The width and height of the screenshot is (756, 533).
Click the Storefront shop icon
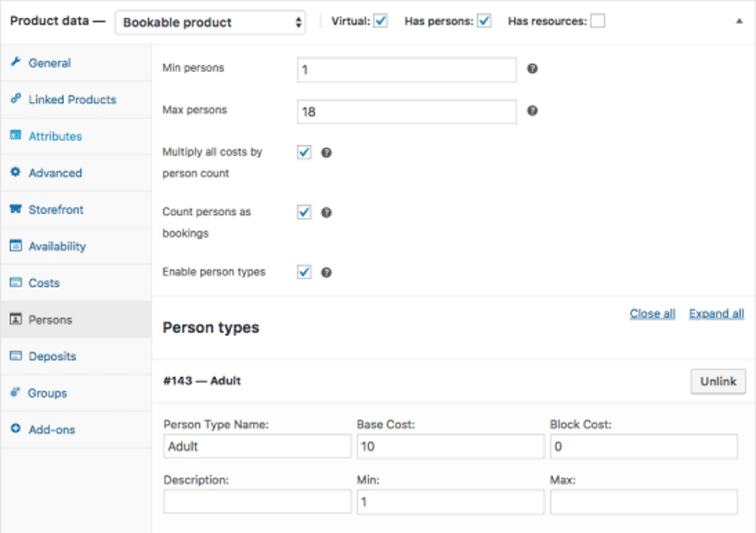click(15, 210)
